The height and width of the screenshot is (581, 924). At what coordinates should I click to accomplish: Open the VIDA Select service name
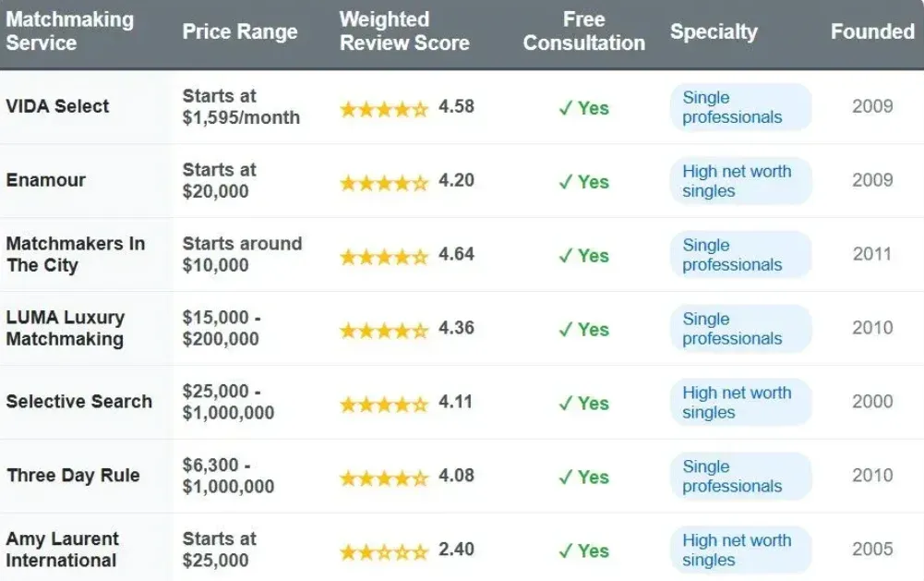pos(57,106)
